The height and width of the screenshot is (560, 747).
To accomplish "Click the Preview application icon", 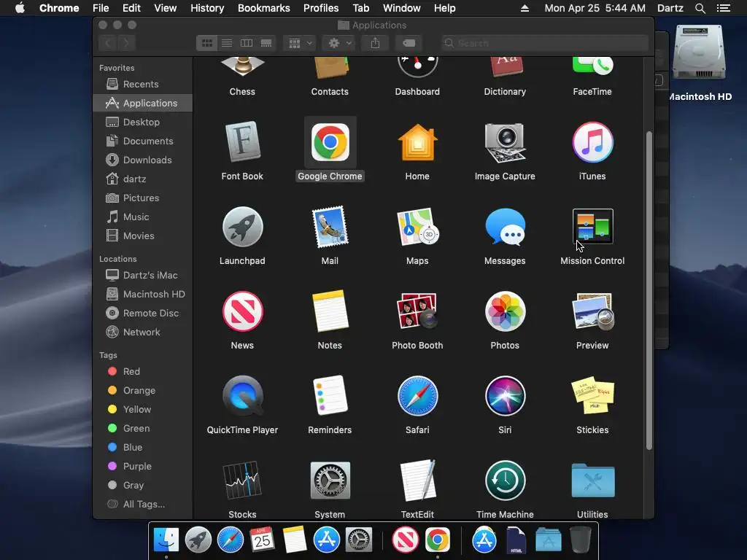I will 592,311.
